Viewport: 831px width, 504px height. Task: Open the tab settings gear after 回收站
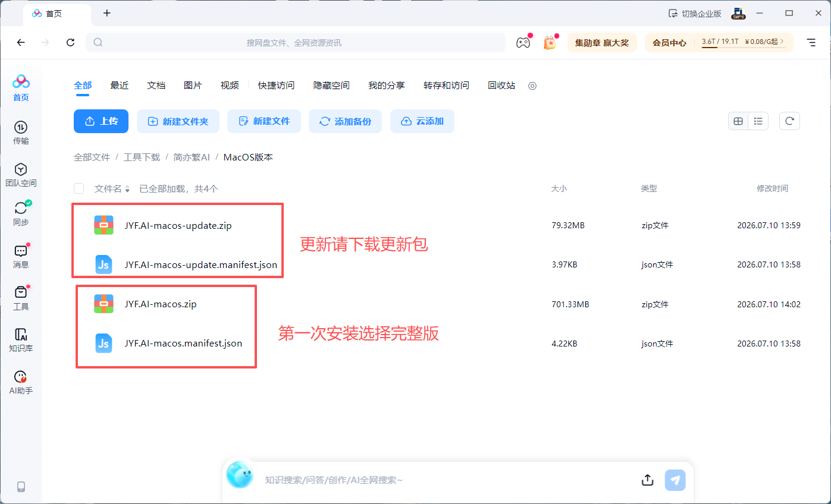[532, 86]
